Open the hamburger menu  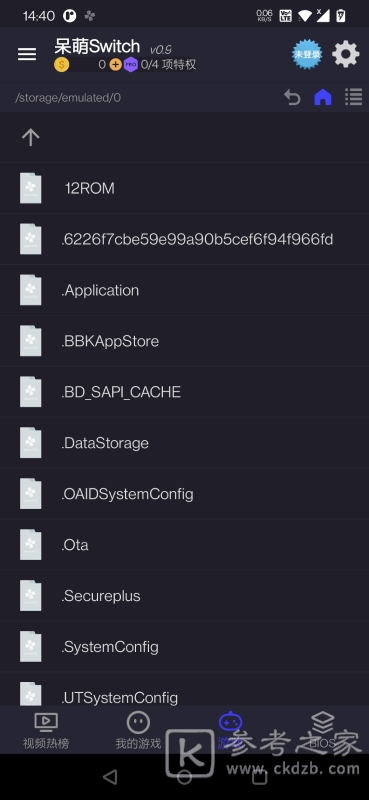coord(27,54)
